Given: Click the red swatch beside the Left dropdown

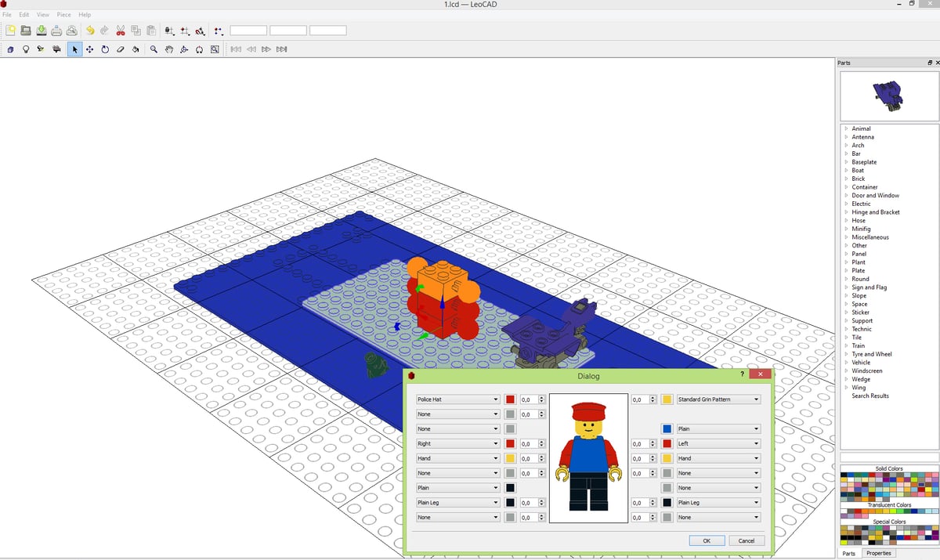Looking at the screenshot, I should [667, 443].
